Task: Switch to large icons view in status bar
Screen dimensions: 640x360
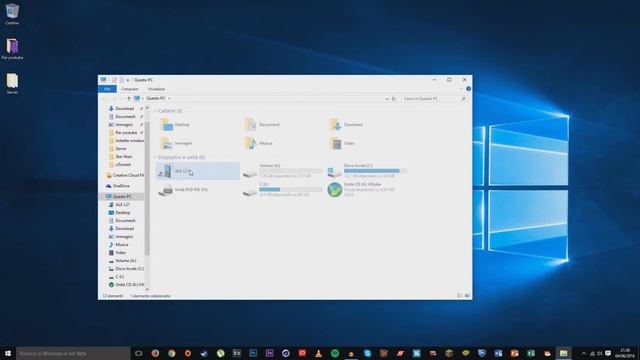Action: 467,296
